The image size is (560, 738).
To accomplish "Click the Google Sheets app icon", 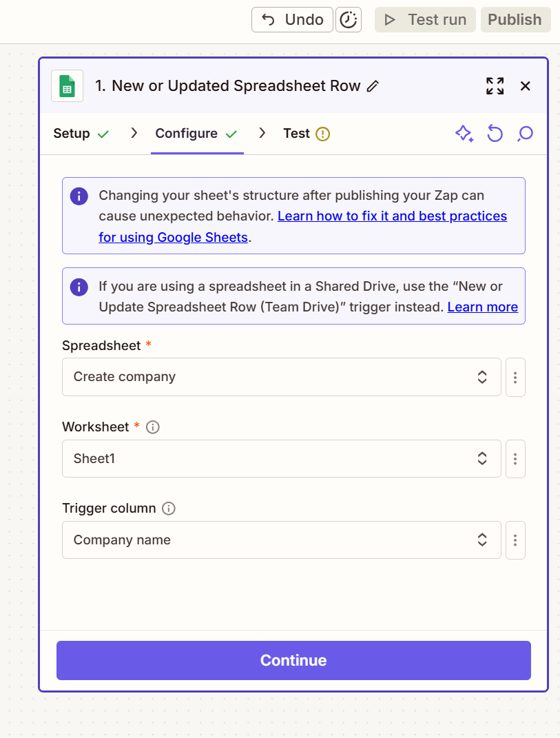I will pos(67,86).
